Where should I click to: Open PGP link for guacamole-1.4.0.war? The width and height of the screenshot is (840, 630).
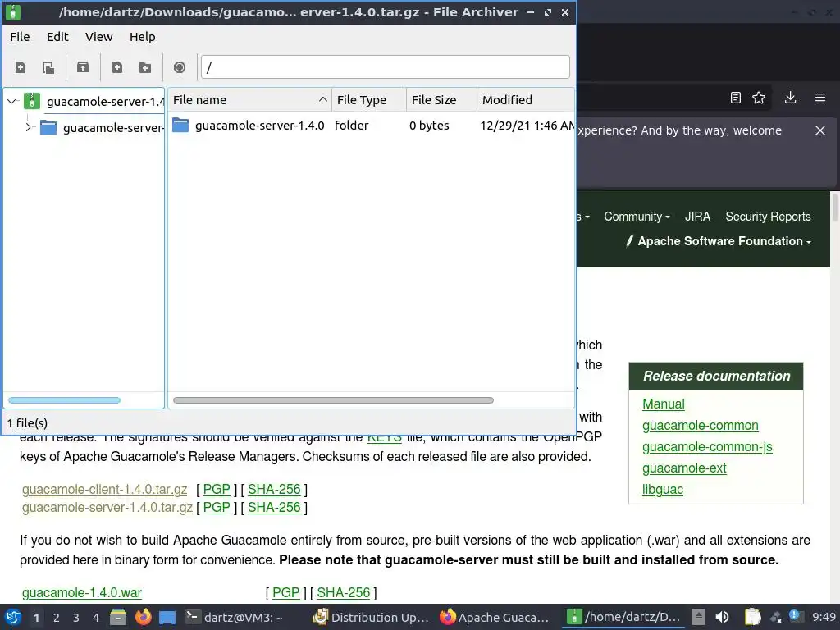pyautogui.click(x=285, y=592)
